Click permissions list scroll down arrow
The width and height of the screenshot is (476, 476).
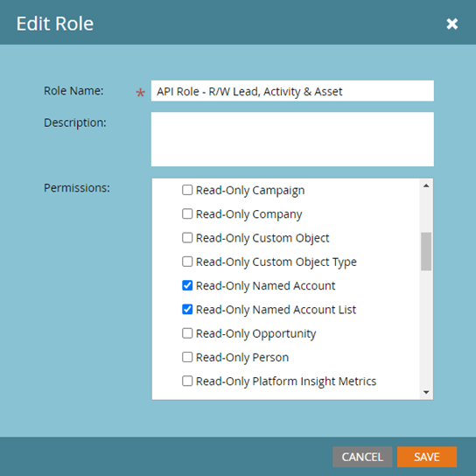point(426,392)
